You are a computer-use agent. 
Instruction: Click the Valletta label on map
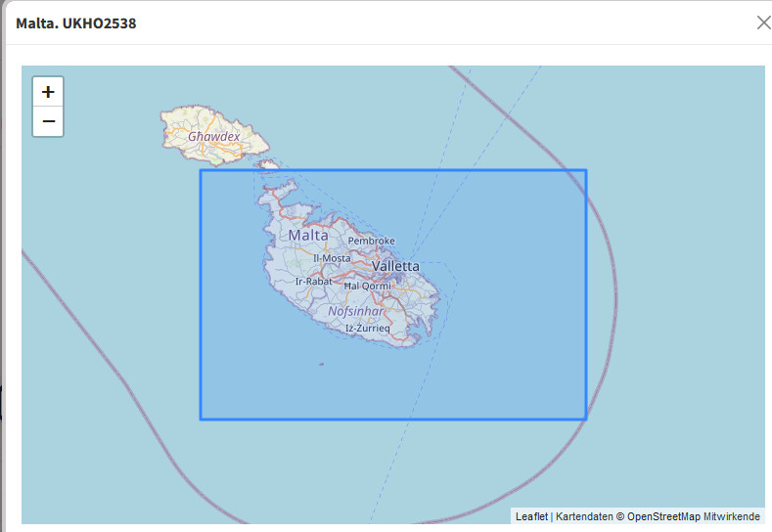coord(395,266)
